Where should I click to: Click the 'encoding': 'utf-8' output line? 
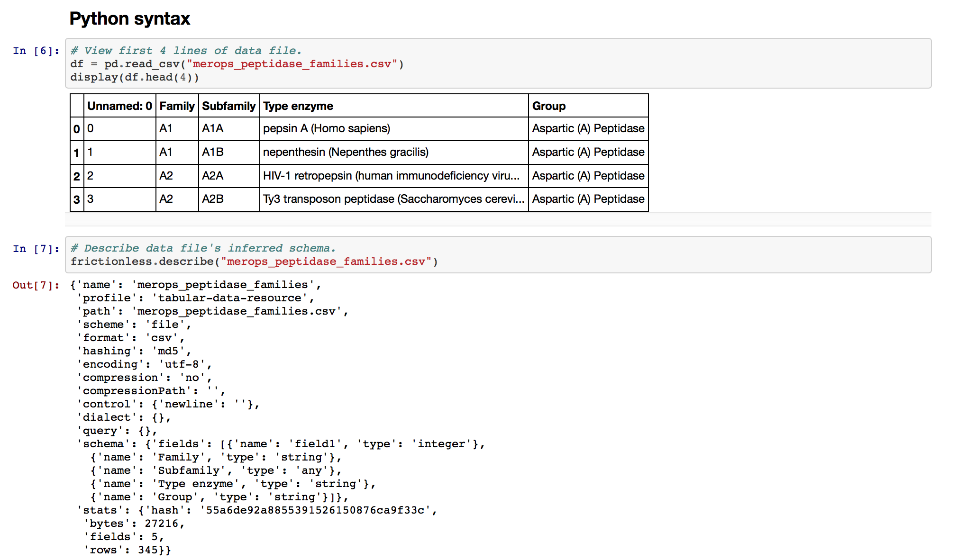[x=145, y=364]
